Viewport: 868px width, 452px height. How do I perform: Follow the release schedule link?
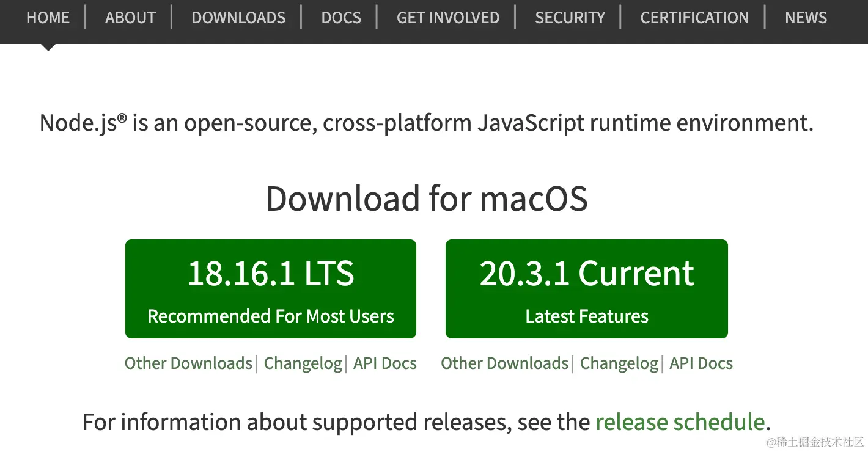click(x=680, y=422)
